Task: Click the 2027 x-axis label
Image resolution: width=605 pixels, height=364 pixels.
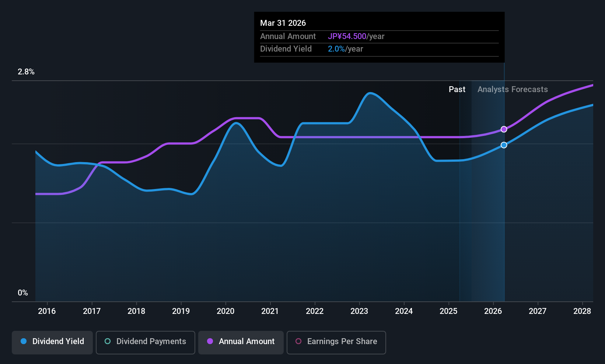Action: click(x=538, y=311)
